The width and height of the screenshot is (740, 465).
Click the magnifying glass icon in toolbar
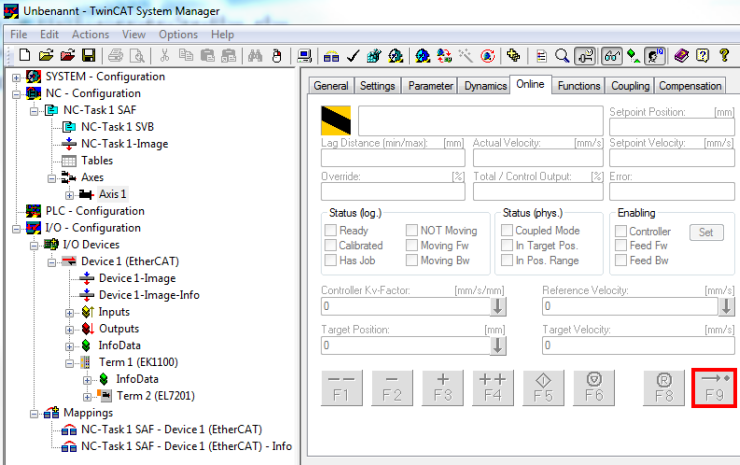click(x=562, y=56)
